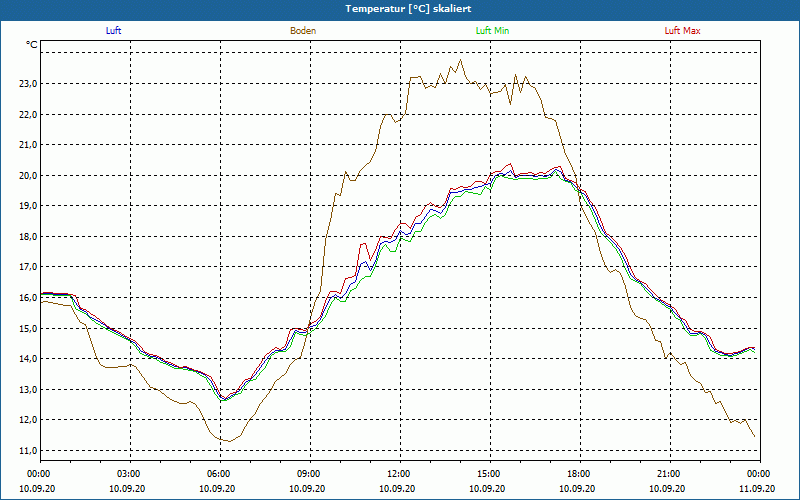Click the 14,0 y-axis value

[x=28, y=359]
